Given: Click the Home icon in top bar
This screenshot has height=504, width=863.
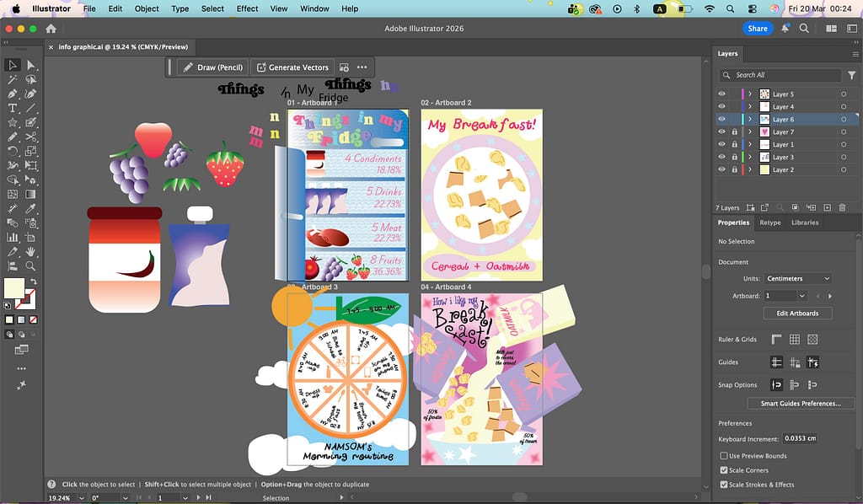Looking at the screenshot, I should click(51, 29).
